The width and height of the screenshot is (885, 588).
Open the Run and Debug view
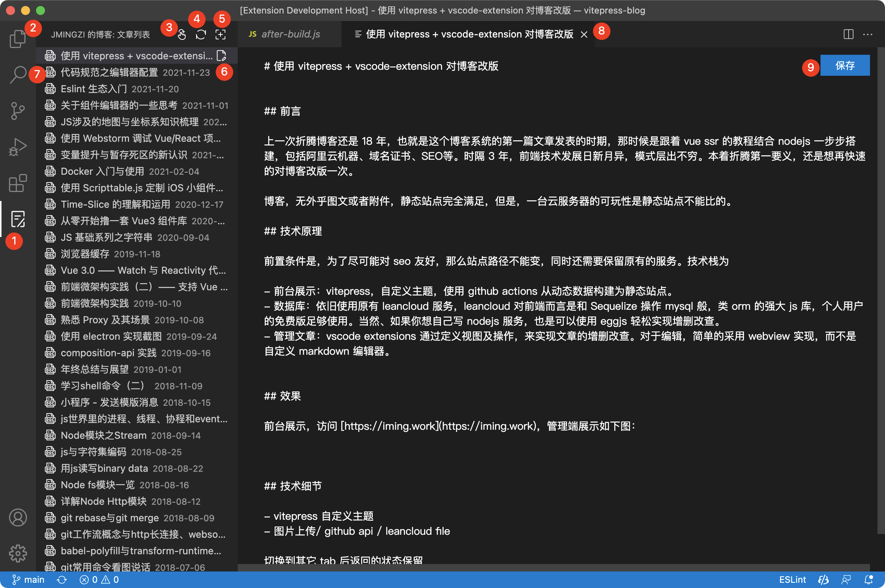point(17,147)
